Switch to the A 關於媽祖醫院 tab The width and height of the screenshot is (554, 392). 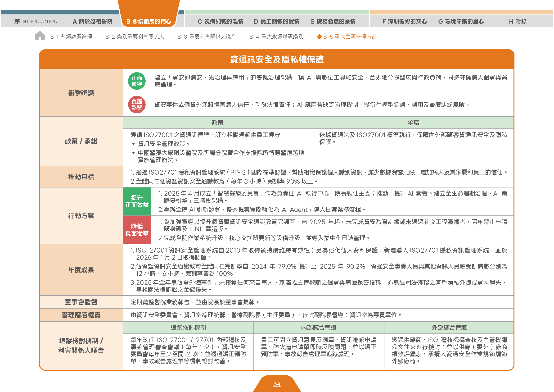click(93, 22)
